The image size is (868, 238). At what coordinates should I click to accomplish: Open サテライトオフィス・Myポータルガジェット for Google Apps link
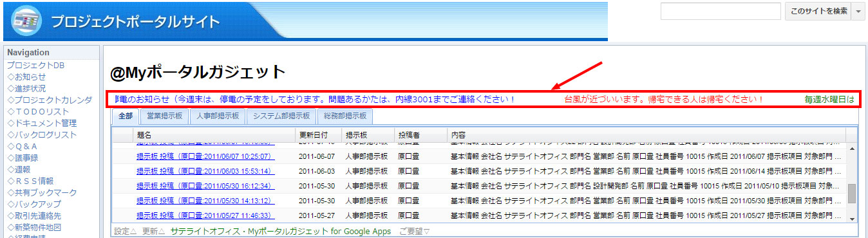281,231
